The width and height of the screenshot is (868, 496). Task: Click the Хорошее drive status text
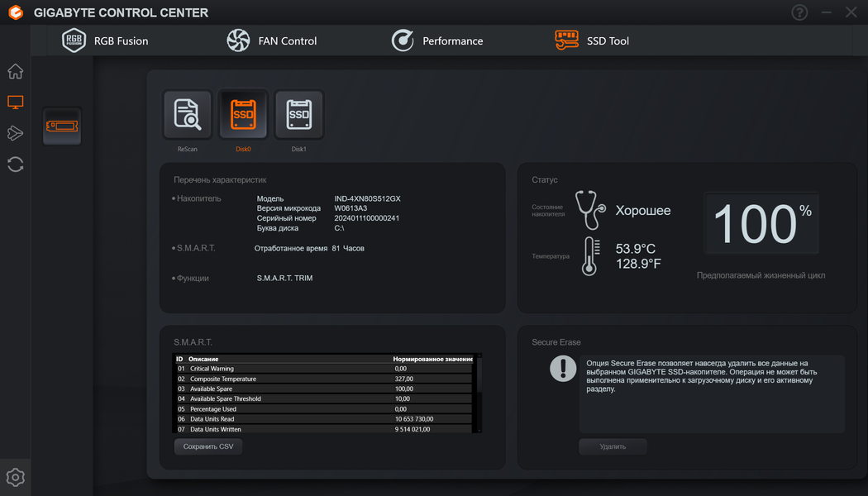(643, 210)
